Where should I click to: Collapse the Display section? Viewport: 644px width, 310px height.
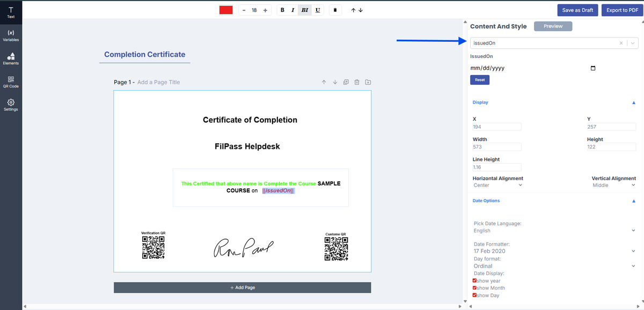[634, 102]
